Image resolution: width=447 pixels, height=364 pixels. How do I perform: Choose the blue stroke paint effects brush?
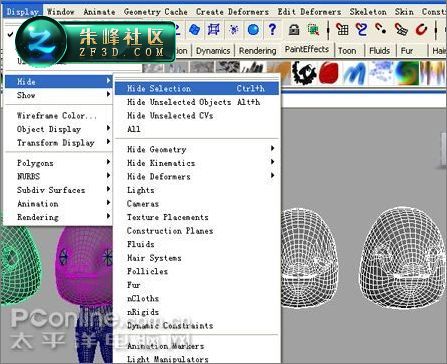coord(353,72)
